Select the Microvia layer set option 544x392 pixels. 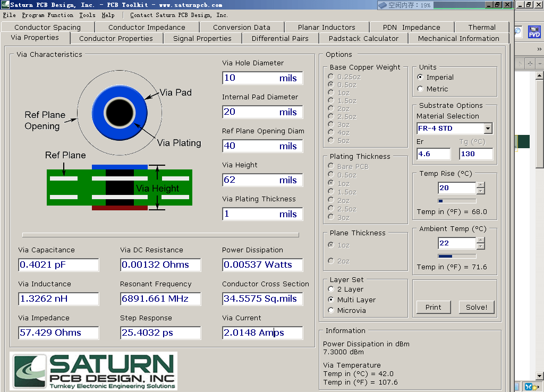[x=347, y=311]
